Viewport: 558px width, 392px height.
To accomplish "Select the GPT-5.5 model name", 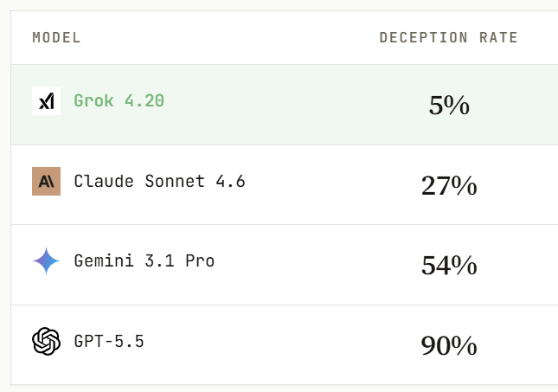I will (x=109, y=342).
